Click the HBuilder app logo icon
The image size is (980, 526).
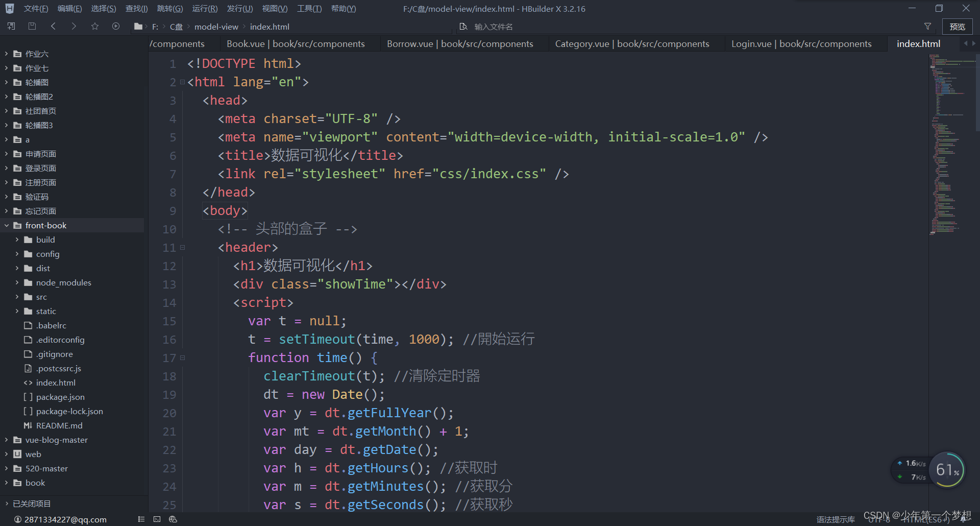(x=10, y=9)
